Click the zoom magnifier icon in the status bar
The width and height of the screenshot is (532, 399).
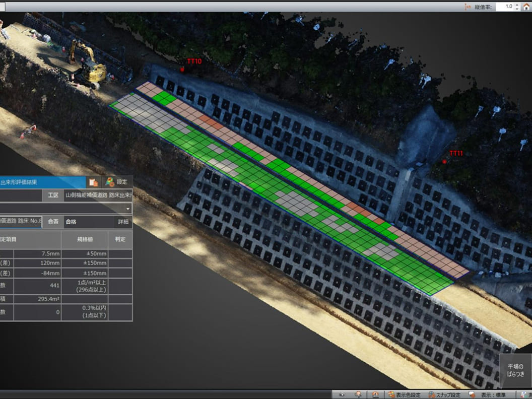coord(358,394)
